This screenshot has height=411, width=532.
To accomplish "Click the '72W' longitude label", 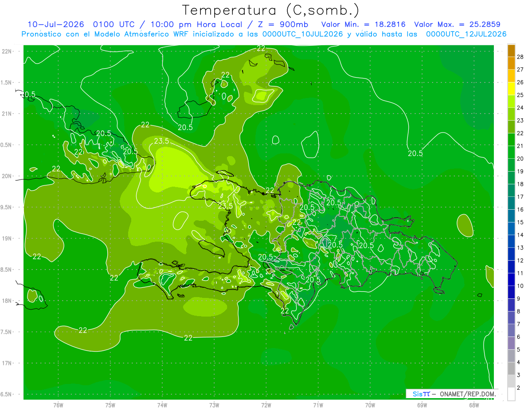I will tap(266, 405).
